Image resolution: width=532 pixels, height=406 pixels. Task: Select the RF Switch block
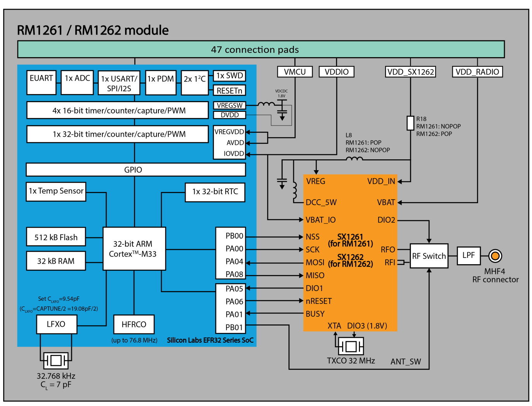click(429, 256)
